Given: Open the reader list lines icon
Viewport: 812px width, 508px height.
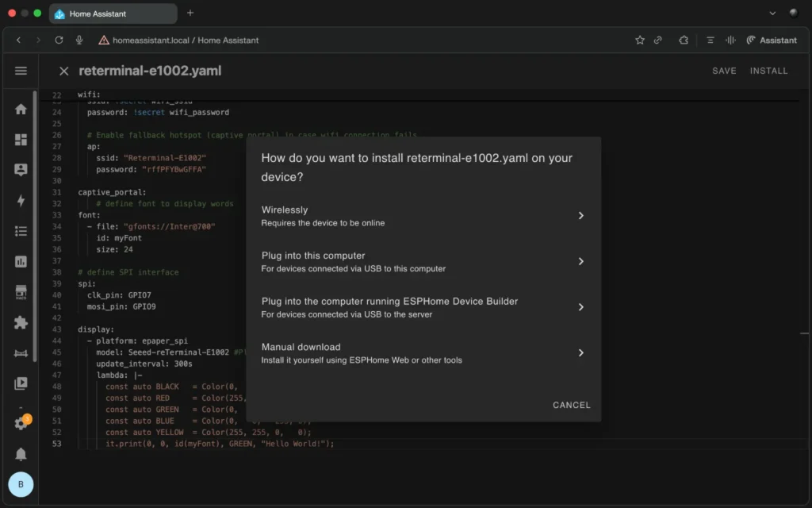Looking at the screenshot, I should tap(710, 40).
